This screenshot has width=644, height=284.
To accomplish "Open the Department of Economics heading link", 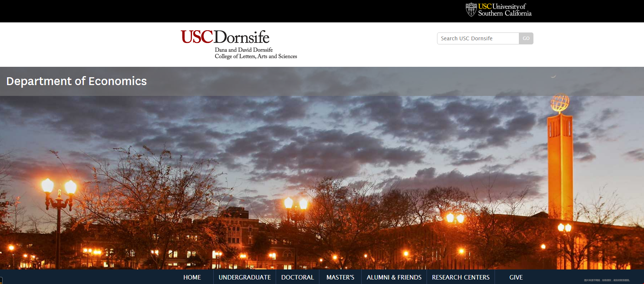I will point(77,81).
